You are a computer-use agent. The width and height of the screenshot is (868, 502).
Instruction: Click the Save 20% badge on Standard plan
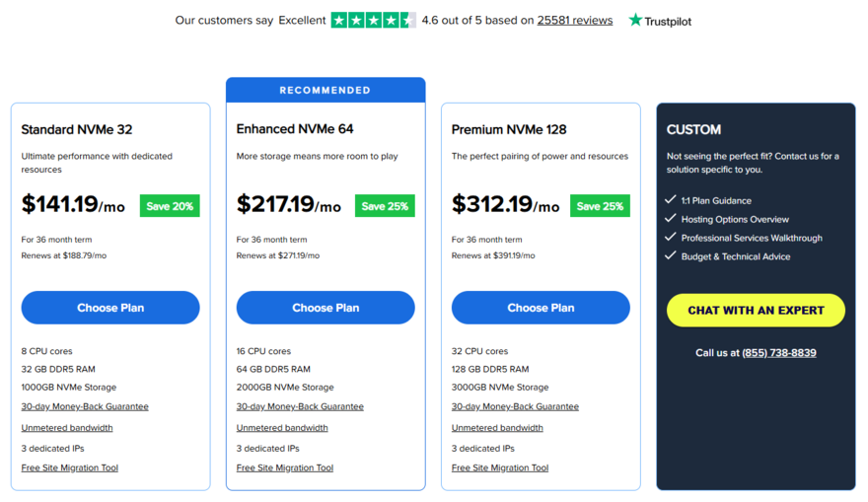tap(170, 206)
